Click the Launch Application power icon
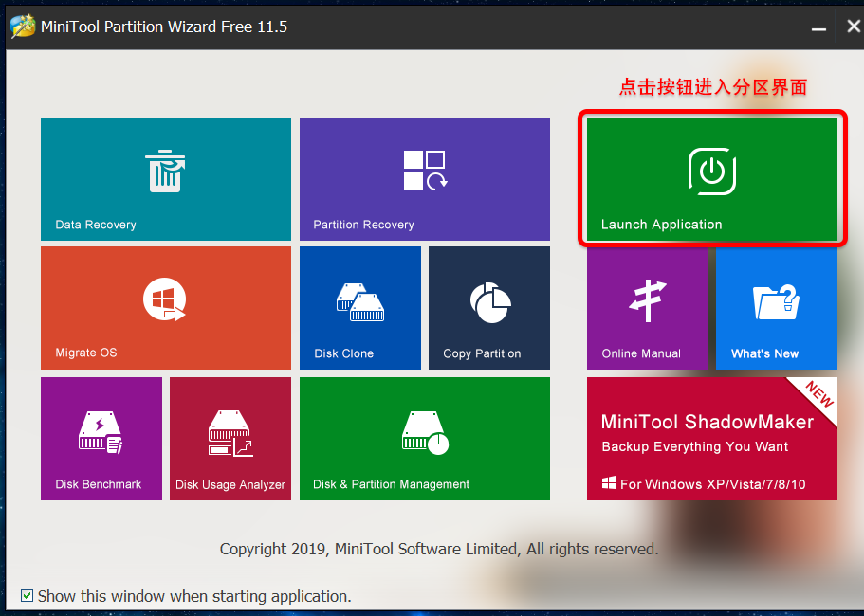 (x=711, y=171)
